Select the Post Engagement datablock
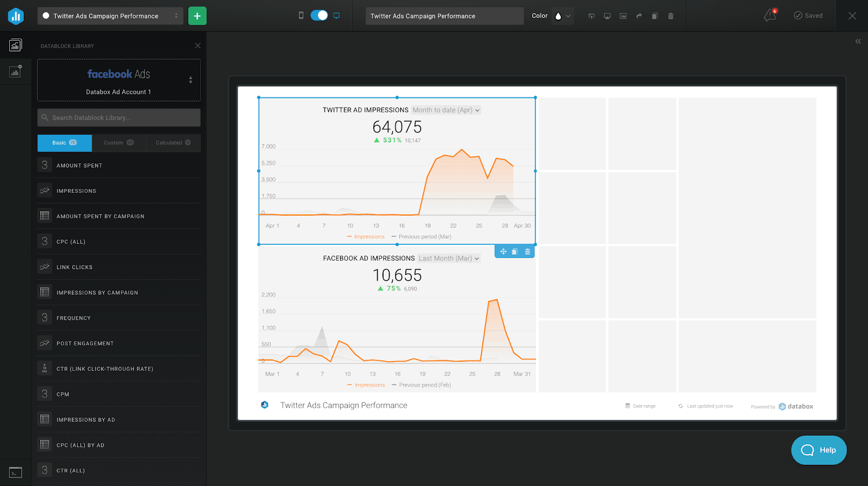Screen dimensions: 868x486 tap(119, 343)
